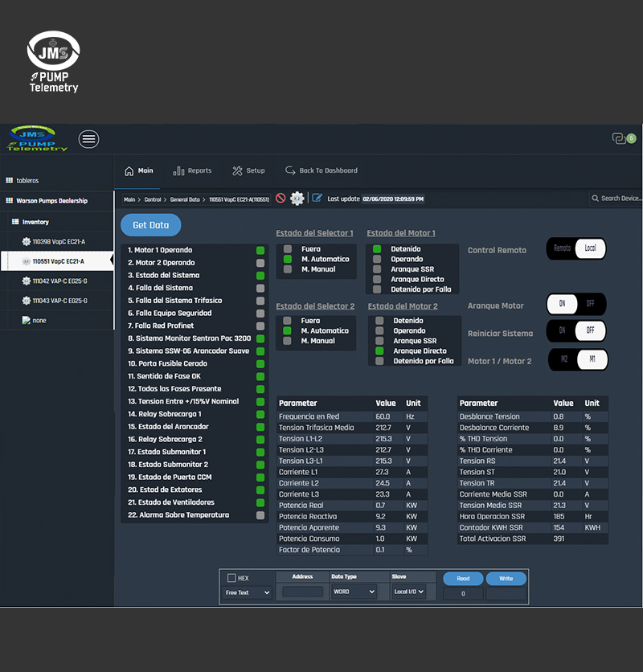Image resolution: width=643 pixels, height=672 pixels.
Task: Enable the HEX checkbox
Action: (231, 578)
